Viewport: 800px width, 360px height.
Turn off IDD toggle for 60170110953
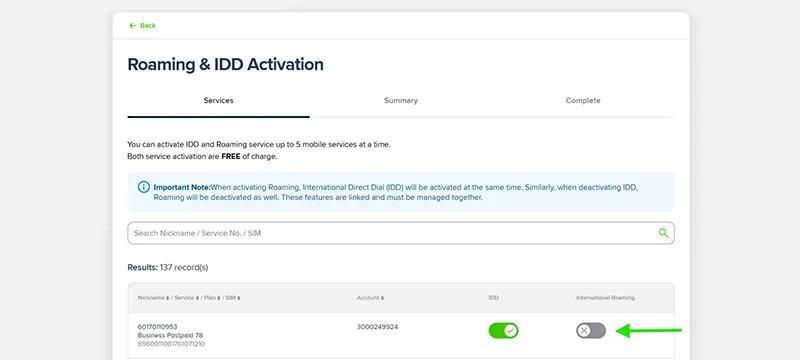pos(504,330)
